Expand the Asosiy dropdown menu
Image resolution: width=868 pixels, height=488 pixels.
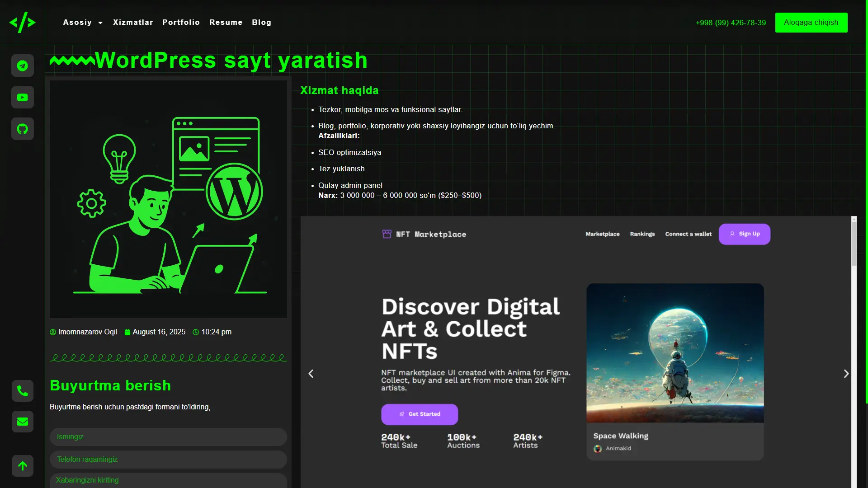[x=83, y=22]
